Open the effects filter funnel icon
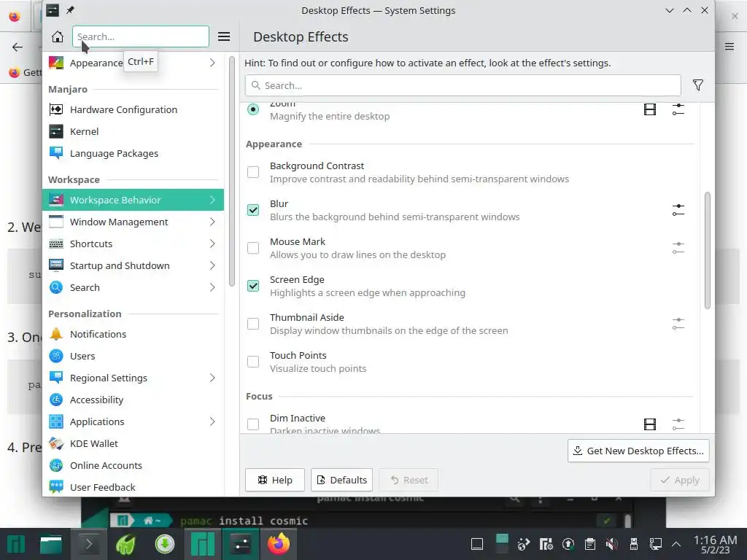Viewport: 747px width, 560px height. (x=698, y=85)
